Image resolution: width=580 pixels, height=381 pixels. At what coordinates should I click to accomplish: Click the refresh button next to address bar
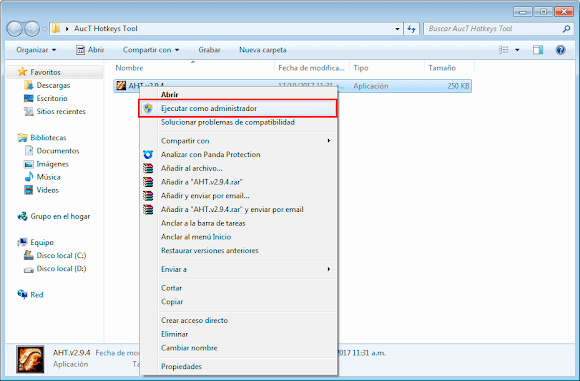[411, 29]
